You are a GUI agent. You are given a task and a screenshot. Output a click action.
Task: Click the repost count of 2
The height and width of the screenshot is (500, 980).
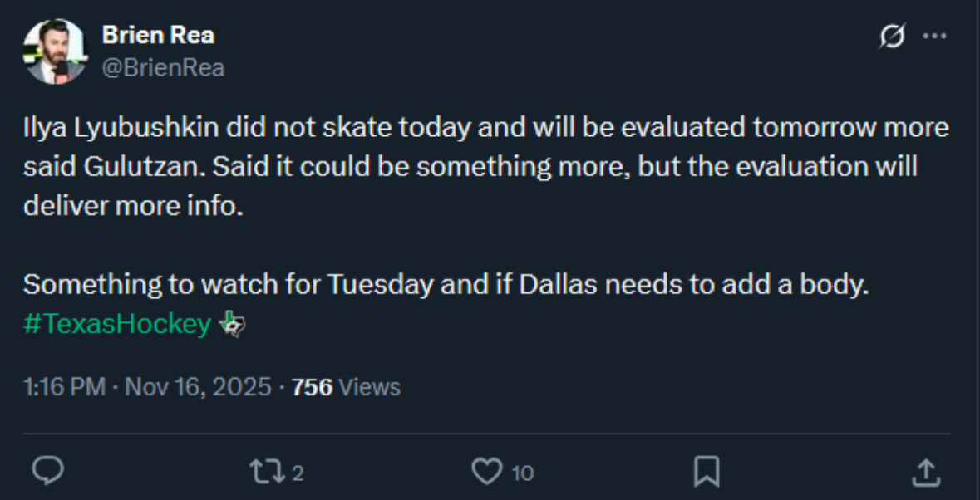click(x=298, y=473)
